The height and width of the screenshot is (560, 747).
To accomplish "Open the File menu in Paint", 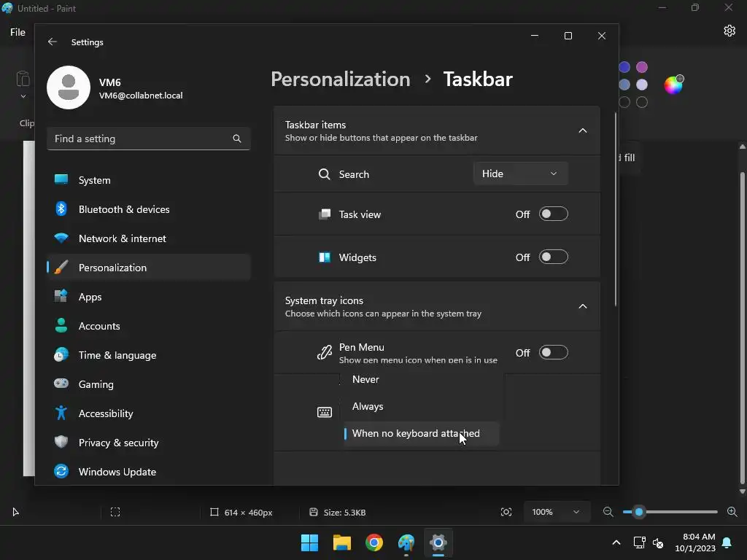I will point(18,32).
